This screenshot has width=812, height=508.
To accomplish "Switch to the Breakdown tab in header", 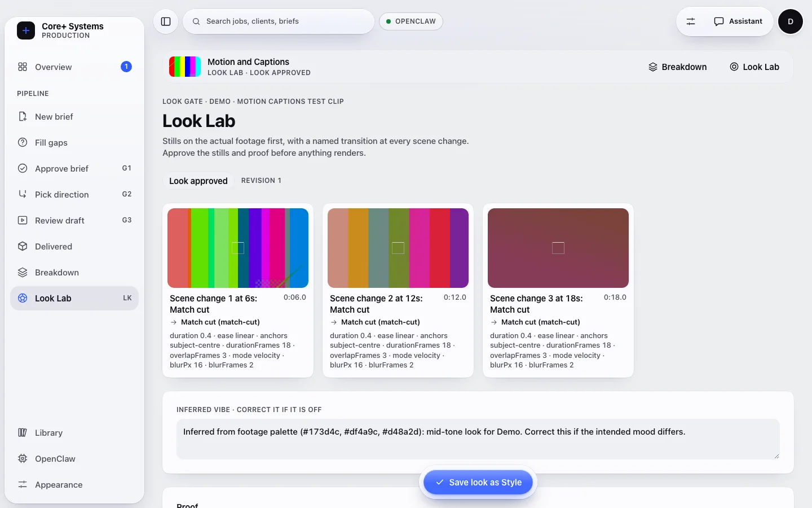I will coord(677,67).
